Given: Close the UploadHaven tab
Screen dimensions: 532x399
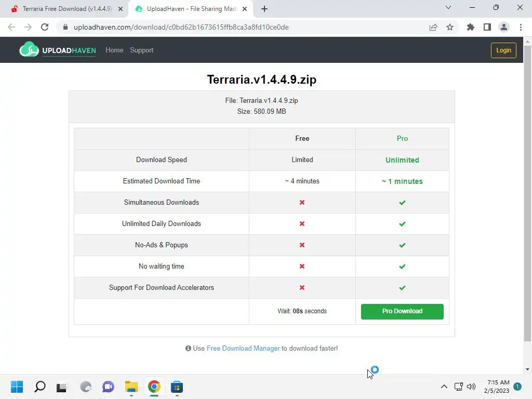Looking at the screenshot, I should (x=245, y=9).
